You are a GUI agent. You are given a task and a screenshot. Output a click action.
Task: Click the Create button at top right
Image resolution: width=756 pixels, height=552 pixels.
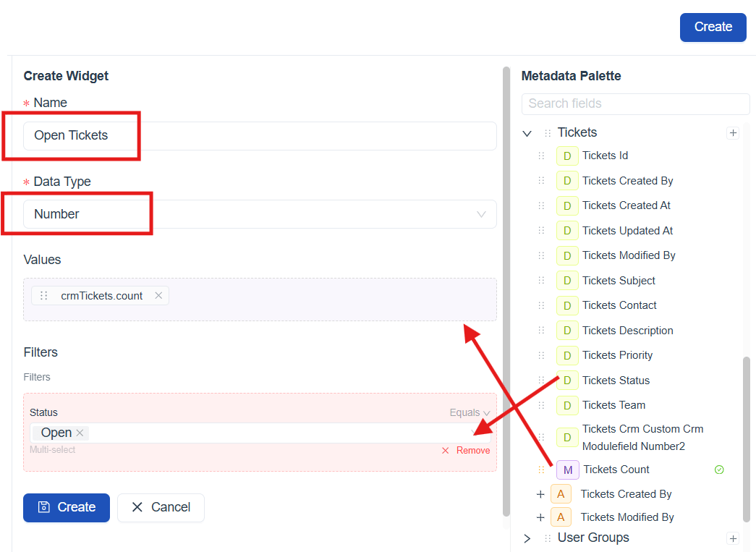click(713, 27)
